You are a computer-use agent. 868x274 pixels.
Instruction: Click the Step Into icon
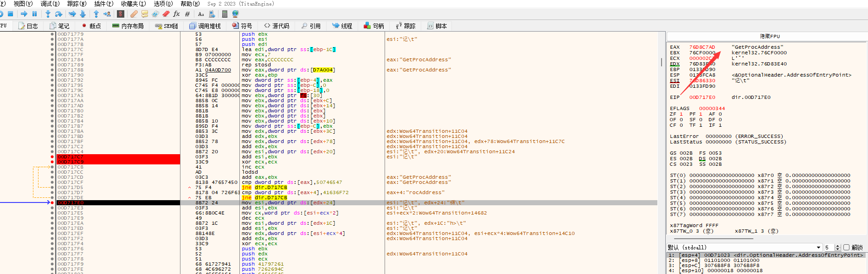[48, 14]
